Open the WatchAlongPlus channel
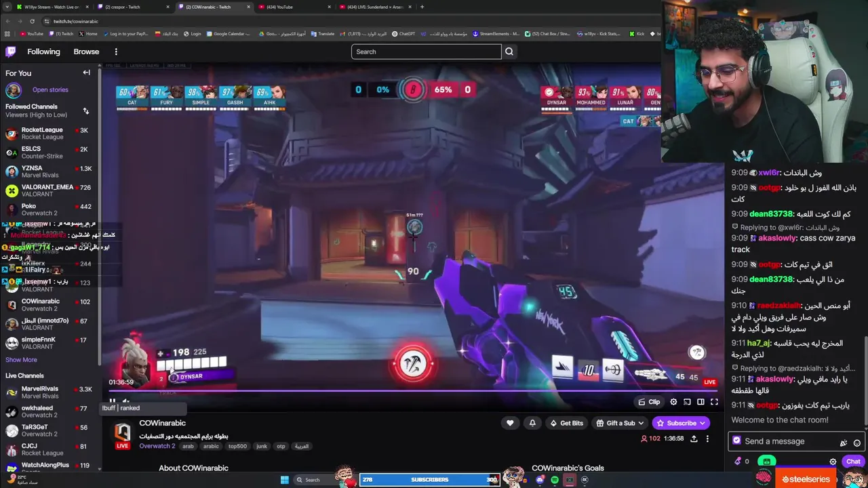 tap(49, 468)
